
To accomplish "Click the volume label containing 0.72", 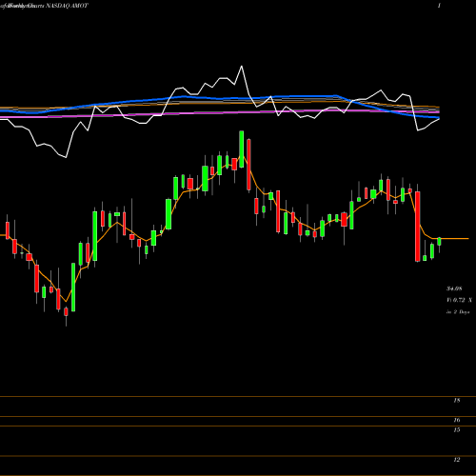I will coord(459,300).
